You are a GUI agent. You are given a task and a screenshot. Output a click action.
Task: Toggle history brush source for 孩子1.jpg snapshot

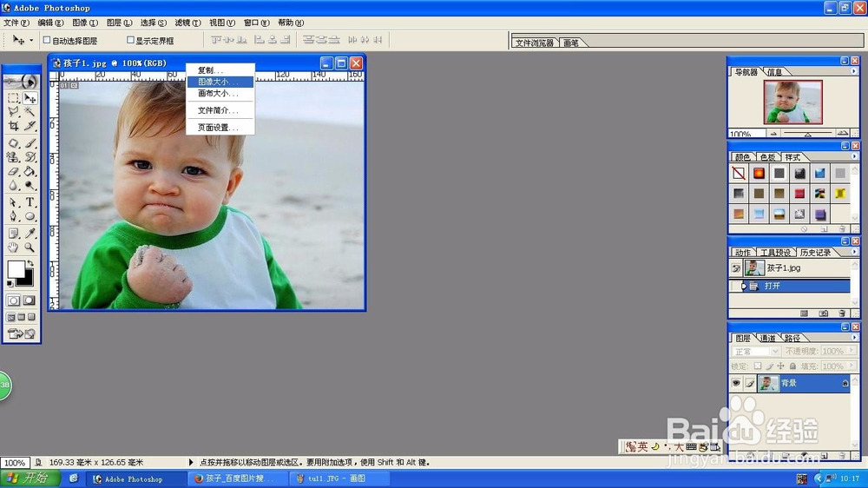pyautogui.click(x=736, y=268)
